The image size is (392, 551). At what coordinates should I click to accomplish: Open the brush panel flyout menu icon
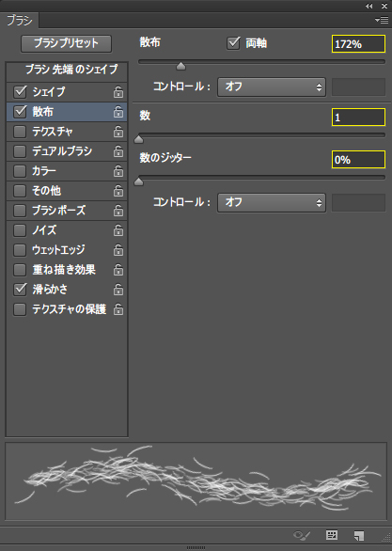[382, 21]
